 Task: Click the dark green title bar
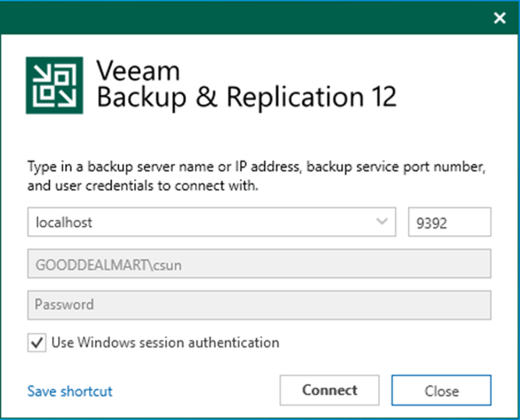[x=241, y=18]
